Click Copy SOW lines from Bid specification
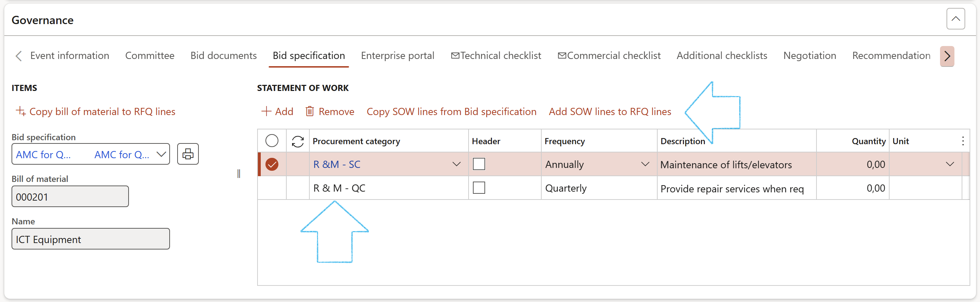This screenshot has width=980, height=302. click(451, 111)
